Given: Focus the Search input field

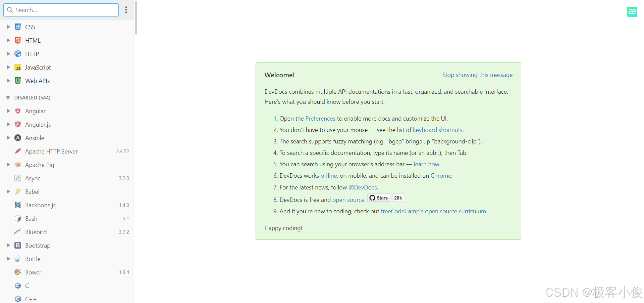Looking at the screenshot, I should click(61, 10).
